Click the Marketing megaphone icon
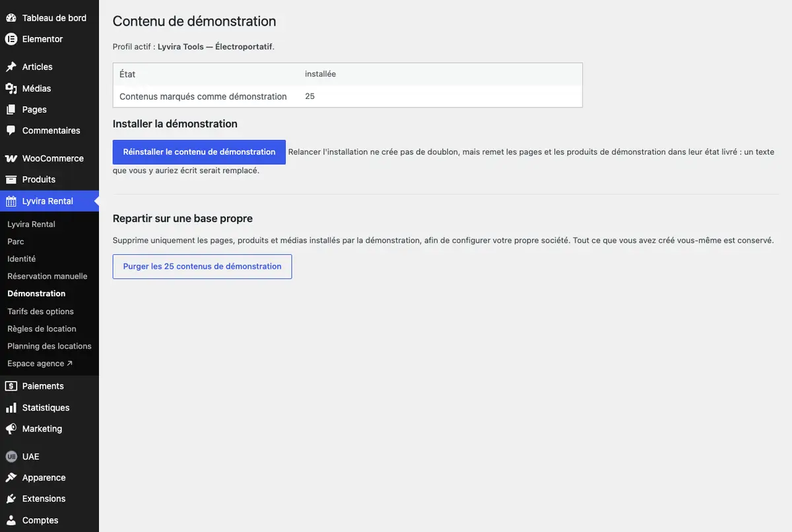 coord(11,429)
